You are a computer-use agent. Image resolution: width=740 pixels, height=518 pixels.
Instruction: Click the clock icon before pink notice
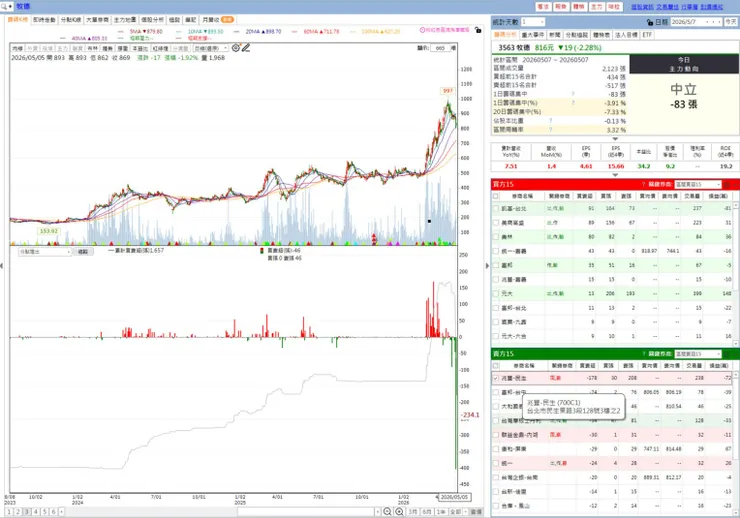point(422,30)
